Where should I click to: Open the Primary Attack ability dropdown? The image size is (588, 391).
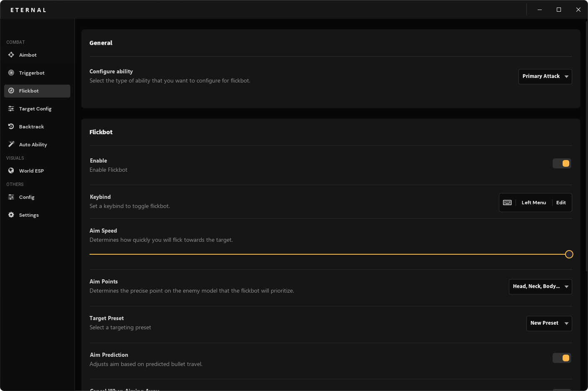[545, 77]
